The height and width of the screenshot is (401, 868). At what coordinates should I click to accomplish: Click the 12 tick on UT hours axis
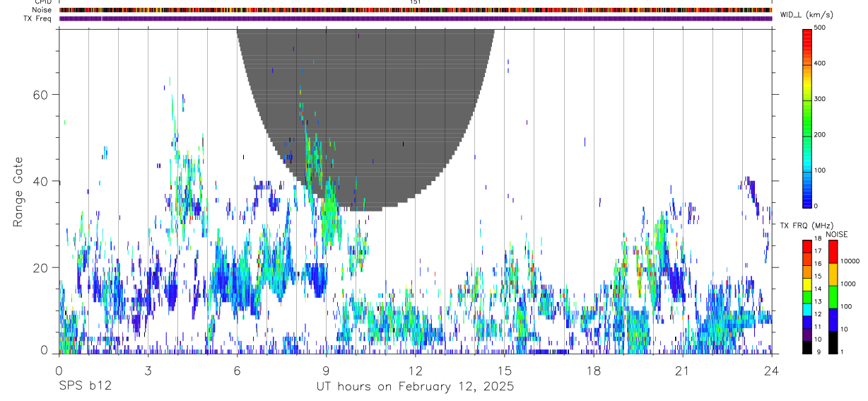pos(416,371)
